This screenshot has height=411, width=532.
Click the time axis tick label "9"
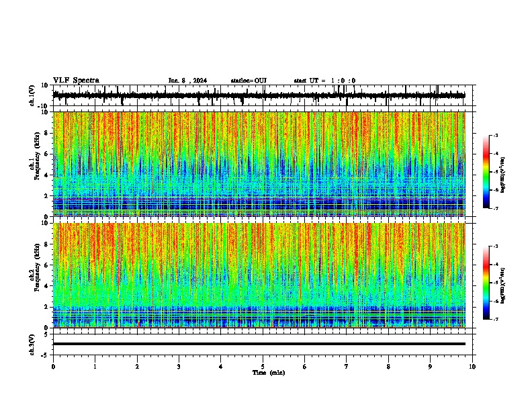[430, 367]
